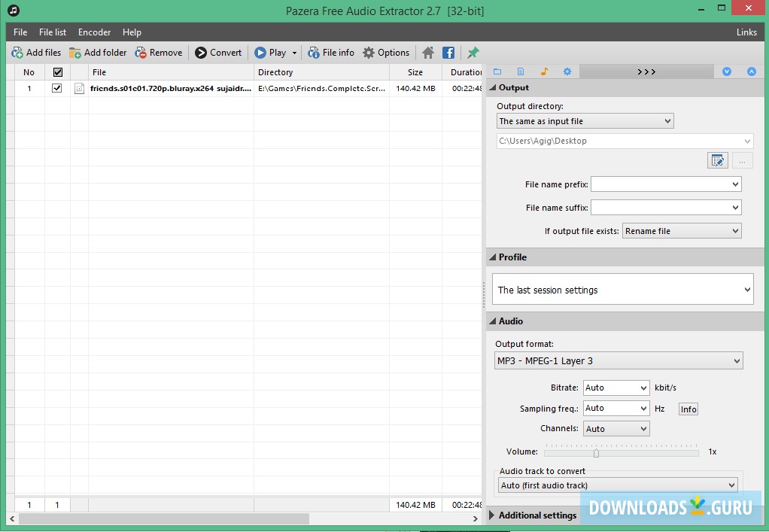Viewport: 769px width, 532px height.
Task: Click the E:\Games\Friends.Complete directory cell
Action: [x=322, y=89]
